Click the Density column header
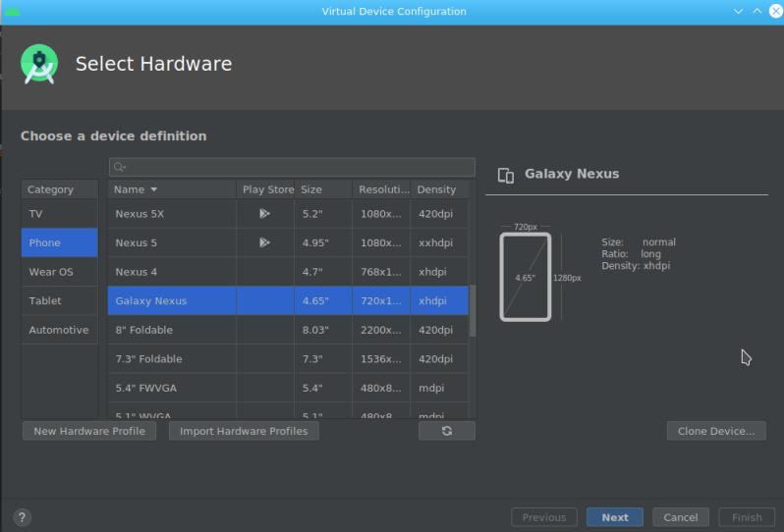The width and height of the screenshot is (784, 532). [439, 189]
